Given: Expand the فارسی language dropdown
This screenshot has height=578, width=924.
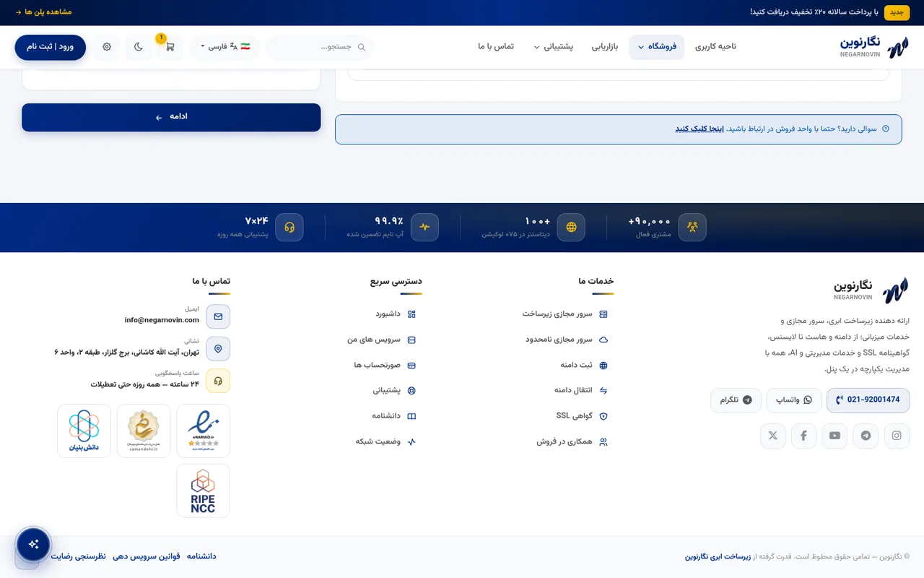Looking at the screenshot, I should (x=225, y=47).
